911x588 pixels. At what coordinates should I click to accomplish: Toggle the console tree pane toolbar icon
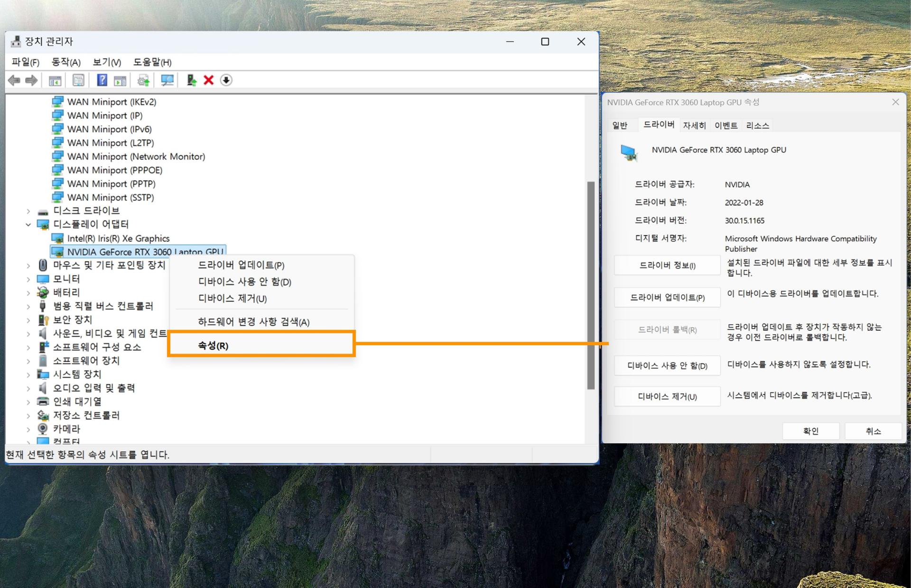click(55, 80)
